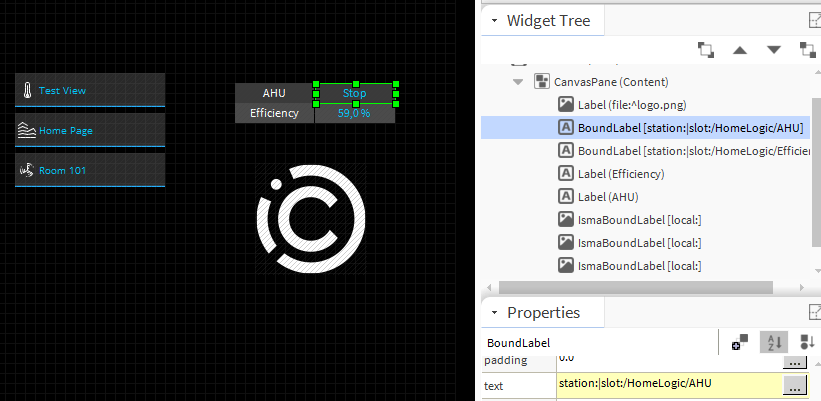Viewport: 821px width, 401px height.
Task: Click the Widget Tree horizontal scrollbar
Action: [x=640, y=288]
